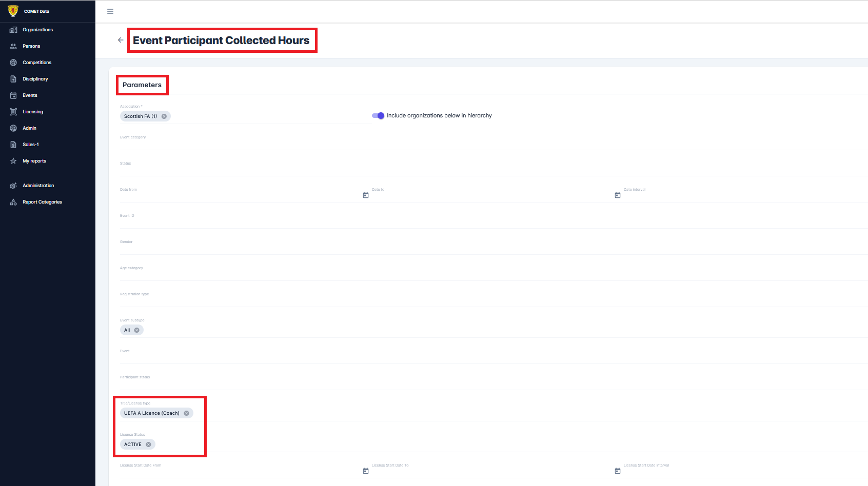Viewport: 868px width, 486px height.
Task: Open Report Categories in sidebar
Action: point(42,202)
